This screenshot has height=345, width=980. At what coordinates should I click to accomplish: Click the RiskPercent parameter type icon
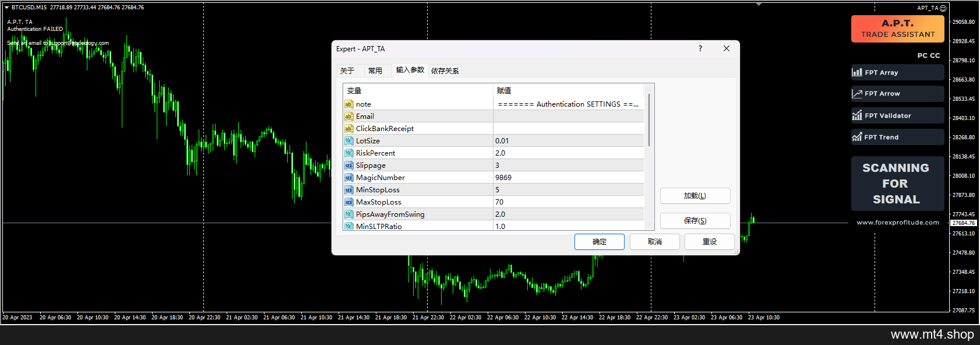[x=348, y=153]
